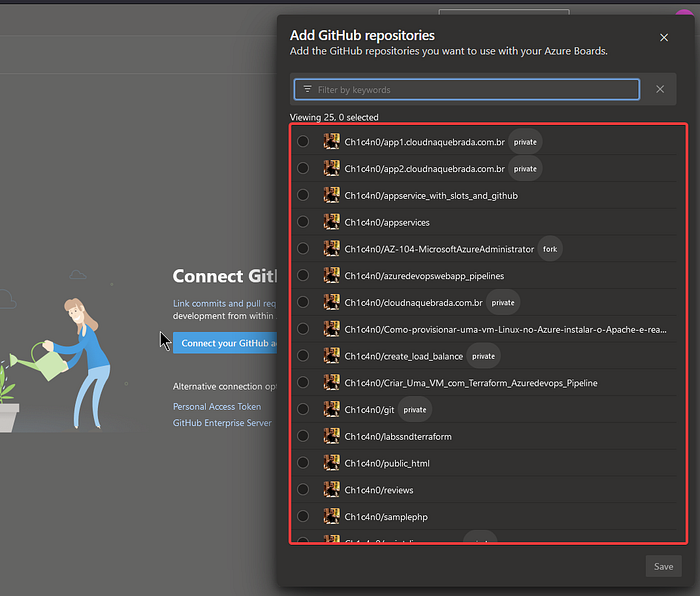Click private badge on Ch1c4n0/cloudnaquebrada.com.br

click(503, 303)
